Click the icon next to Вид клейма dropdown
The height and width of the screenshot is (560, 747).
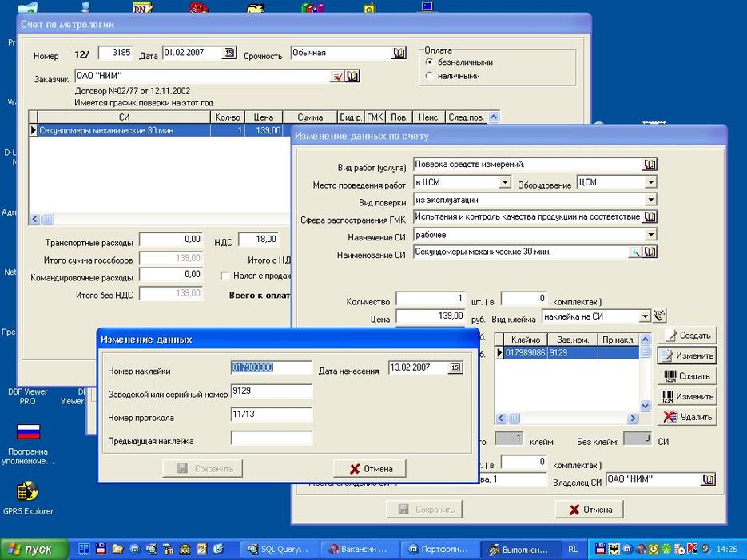[x=659, y=316]
